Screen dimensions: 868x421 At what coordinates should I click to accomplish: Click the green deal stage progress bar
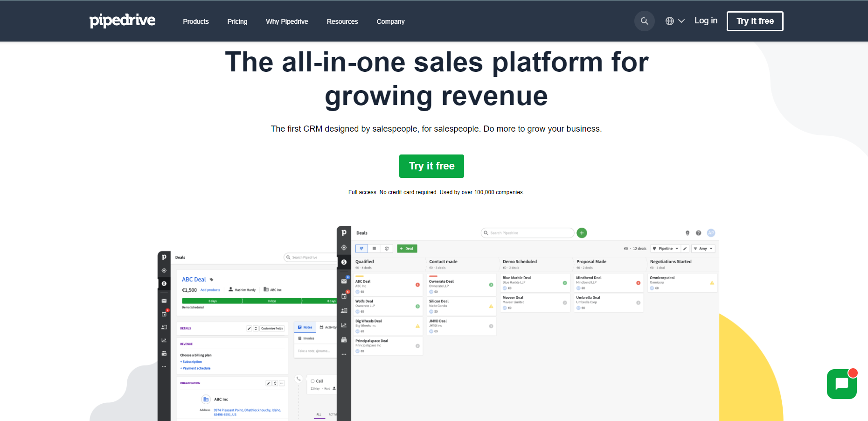(259, 301)
